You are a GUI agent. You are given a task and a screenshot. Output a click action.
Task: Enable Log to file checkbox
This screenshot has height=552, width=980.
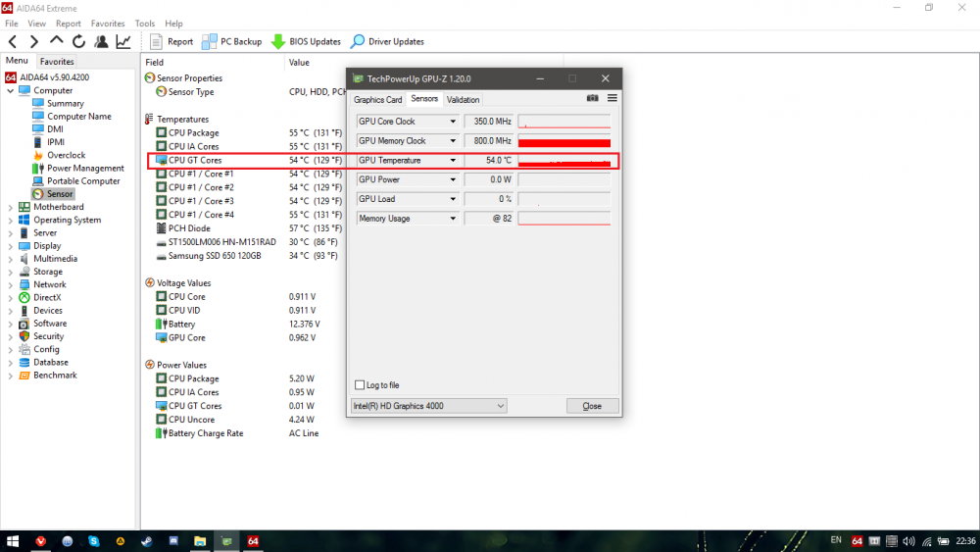[x=360, y=385]
